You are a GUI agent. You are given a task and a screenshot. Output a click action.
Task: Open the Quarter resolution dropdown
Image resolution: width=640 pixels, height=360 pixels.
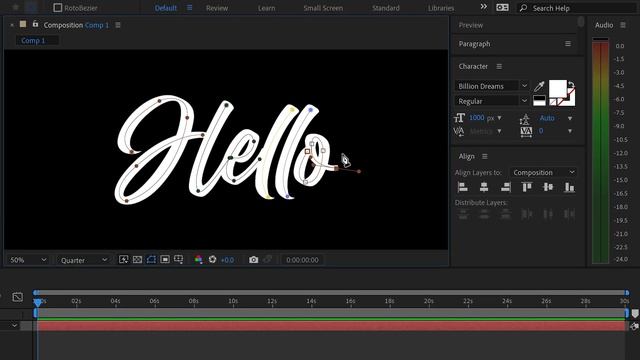pyautogui.click(x=84, y=260)
